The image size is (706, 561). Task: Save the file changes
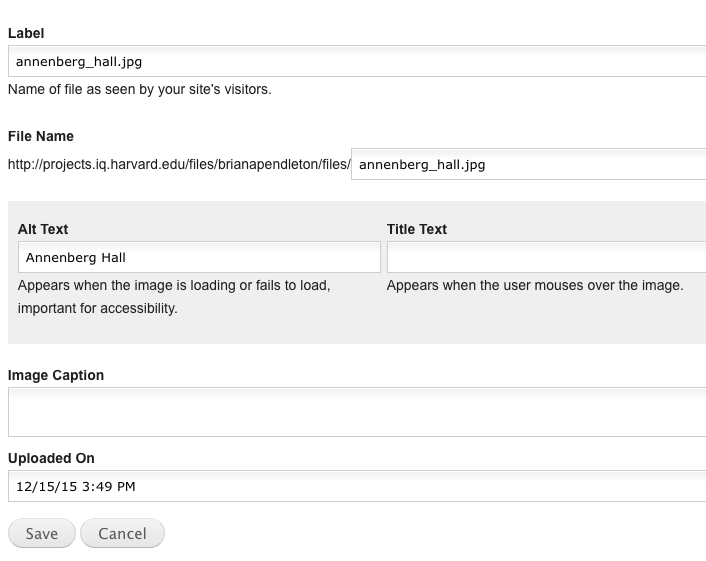42,533
